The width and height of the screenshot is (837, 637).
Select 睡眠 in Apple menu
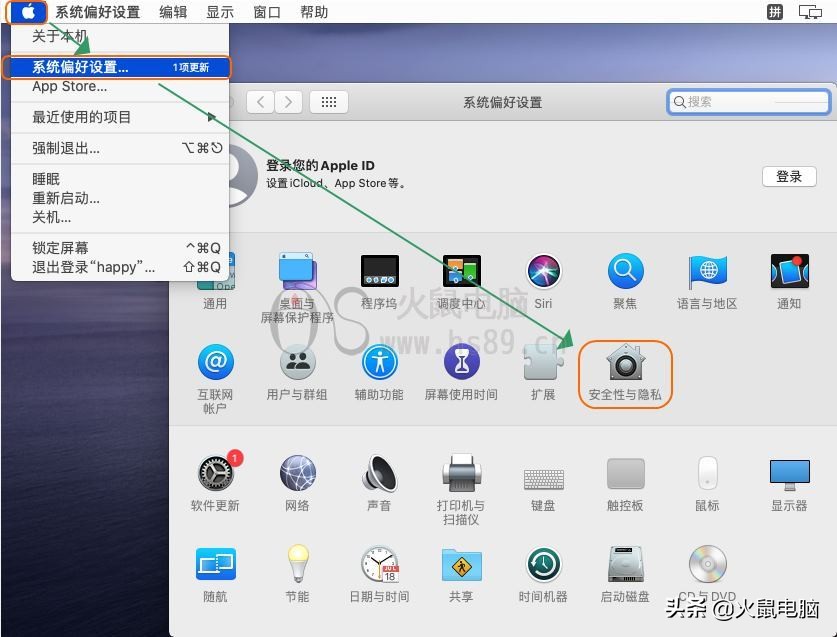120,179
